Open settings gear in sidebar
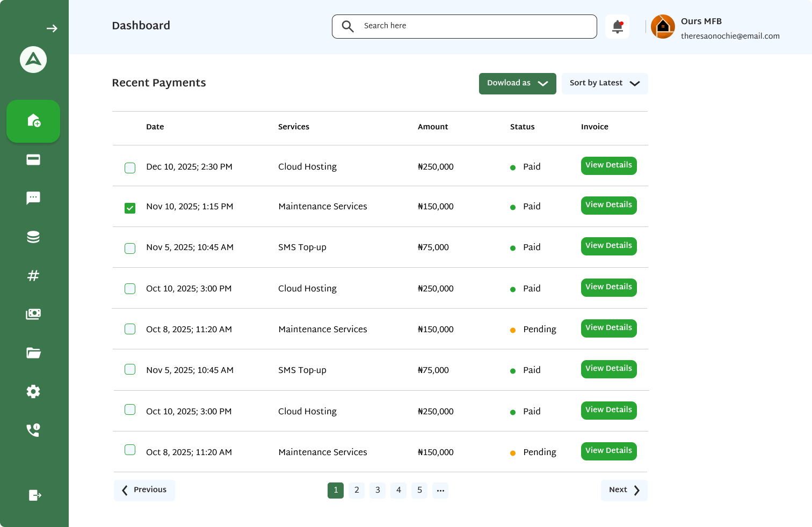Screen dimensions: 812x527 click(x=33, y=391)
